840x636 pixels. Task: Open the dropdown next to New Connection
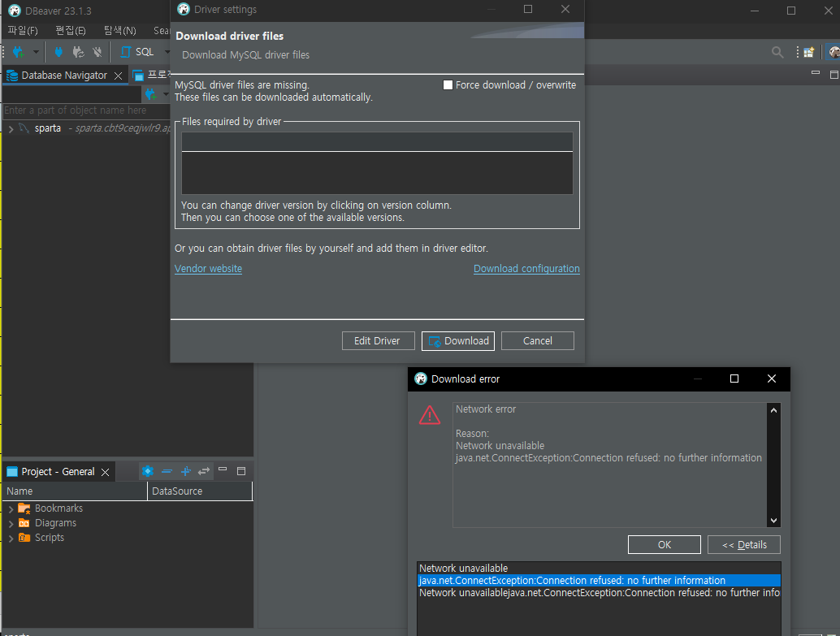click(x=36, y=52)
